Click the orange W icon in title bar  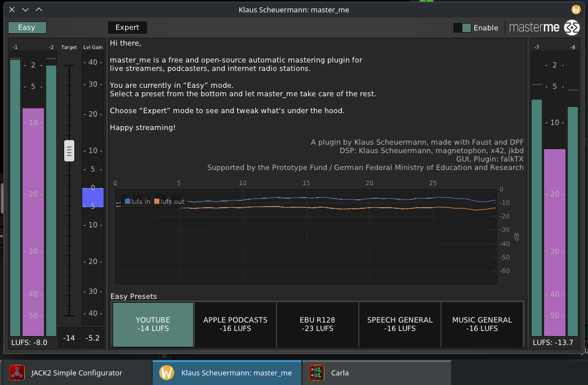tap(576, 10)
